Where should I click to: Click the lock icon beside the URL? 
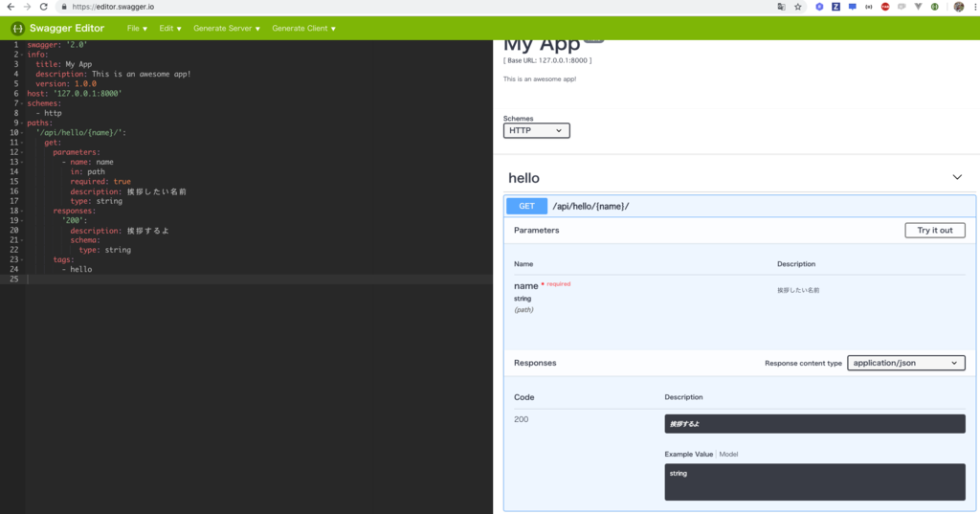64,7
